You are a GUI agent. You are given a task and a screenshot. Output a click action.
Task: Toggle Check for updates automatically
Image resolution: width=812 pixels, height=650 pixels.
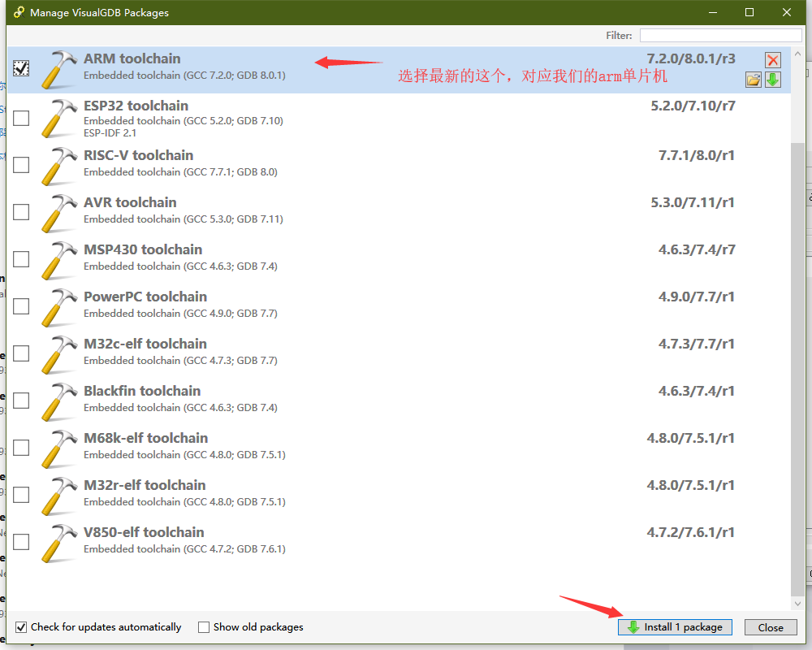pos(21,627)
